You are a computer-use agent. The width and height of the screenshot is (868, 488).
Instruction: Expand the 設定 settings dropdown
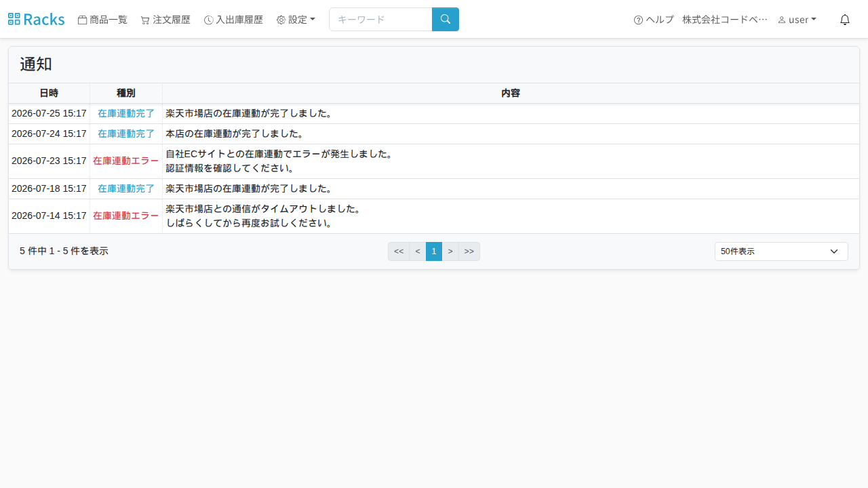[x=296, y=20]
